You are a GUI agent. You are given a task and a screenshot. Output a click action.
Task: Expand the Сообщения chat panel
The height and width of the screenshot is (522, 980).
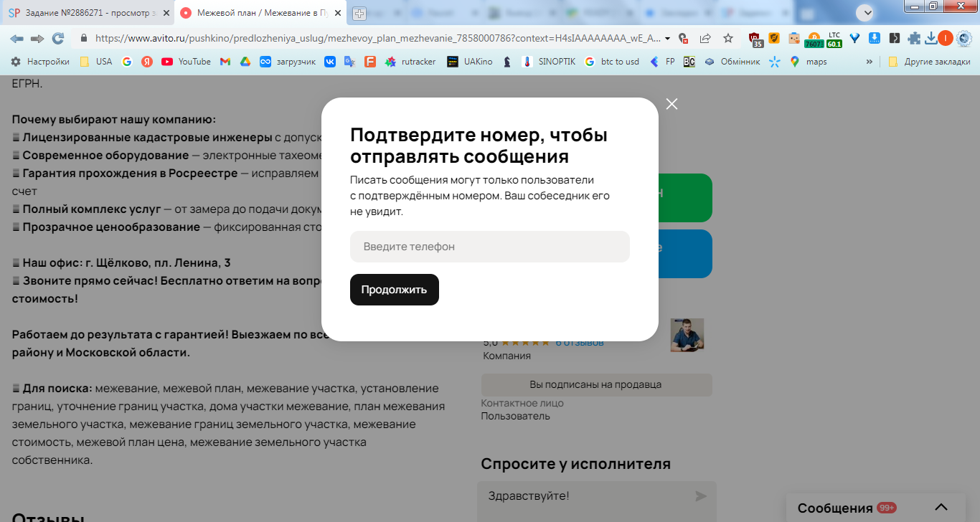click(x=941, y=508)
